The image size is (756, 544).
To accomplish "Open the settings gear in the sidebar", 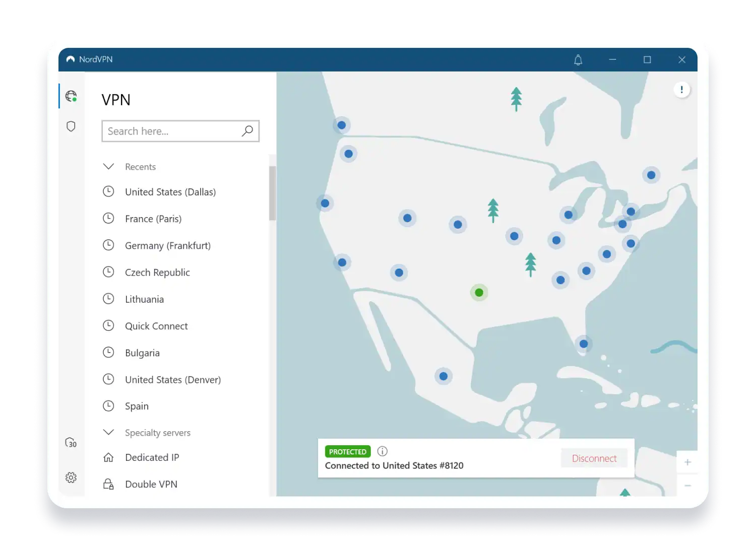I will 71,477.
